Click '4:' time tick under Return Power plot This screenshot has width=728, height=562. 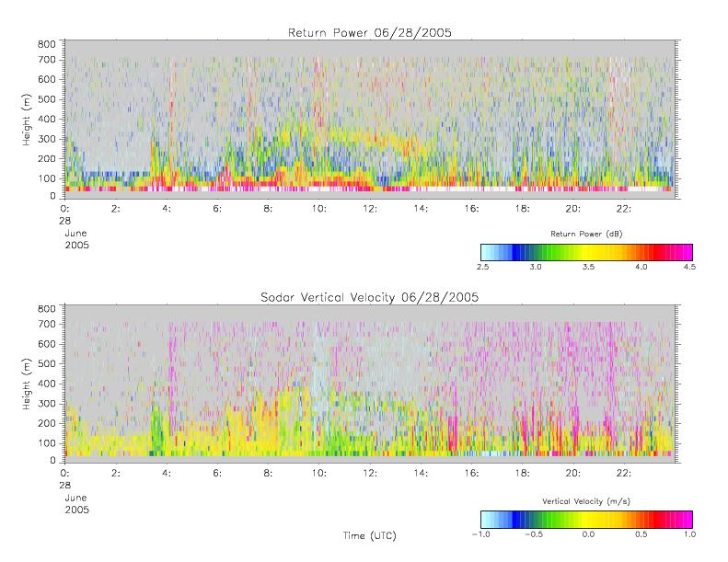pyautogui.click(x=167, y=209)
